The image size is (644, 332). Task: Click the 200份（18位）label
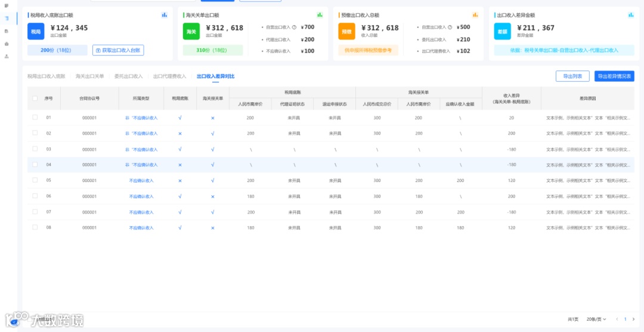[57, 50]
